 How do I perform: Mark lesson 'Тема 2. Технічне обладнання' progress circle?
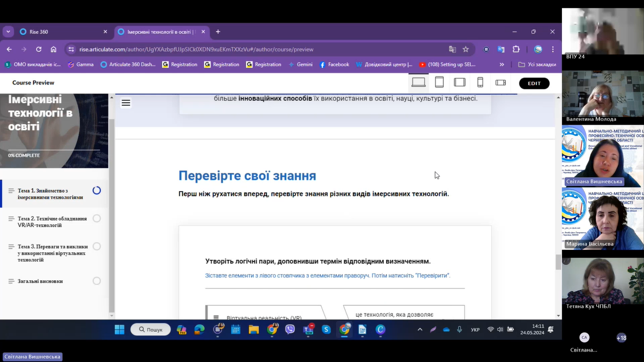[x=97, y=219]
